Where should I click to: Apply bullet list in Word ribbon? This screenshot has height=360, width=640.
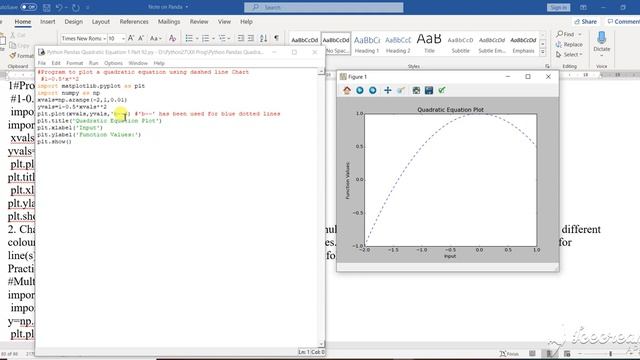[189, 38]
